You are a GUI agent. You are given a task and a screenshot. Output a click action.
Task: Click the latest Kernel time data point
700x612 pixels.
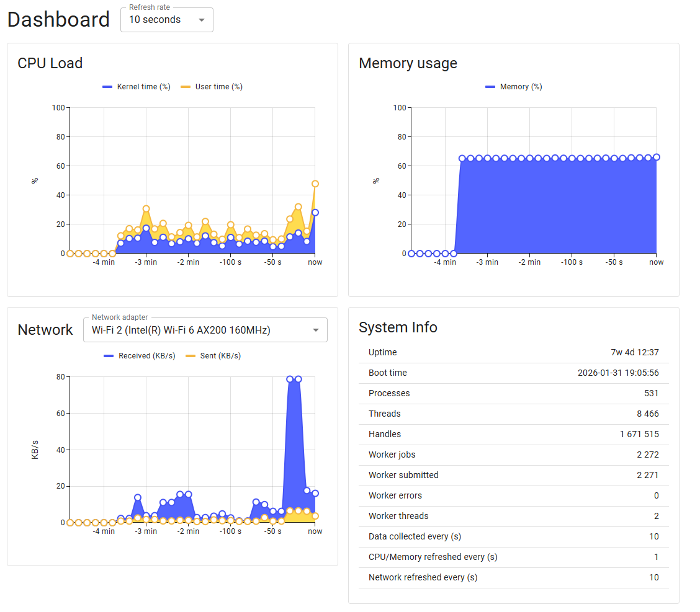tap(315, 212)
